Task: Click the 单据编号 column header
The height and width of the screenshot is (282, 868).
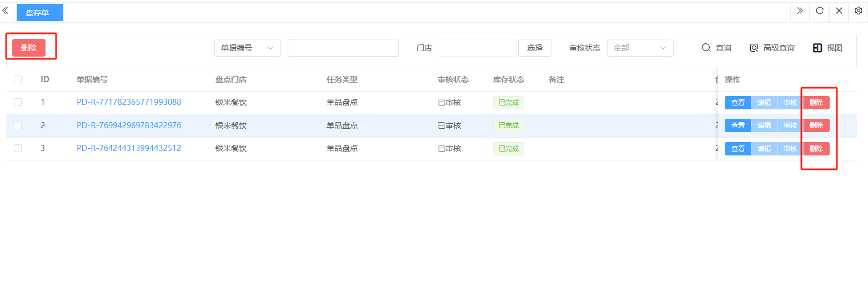Action: [x=92, y=79]
